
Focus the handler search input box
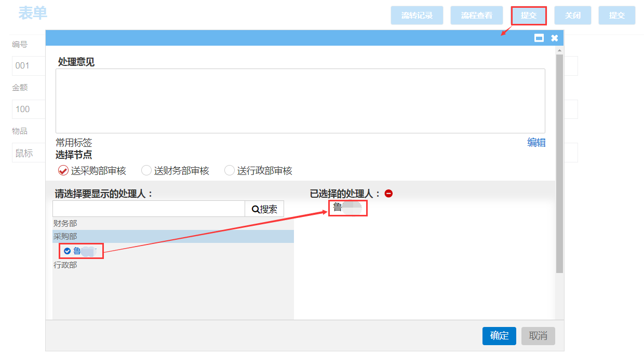click(149, 209)
